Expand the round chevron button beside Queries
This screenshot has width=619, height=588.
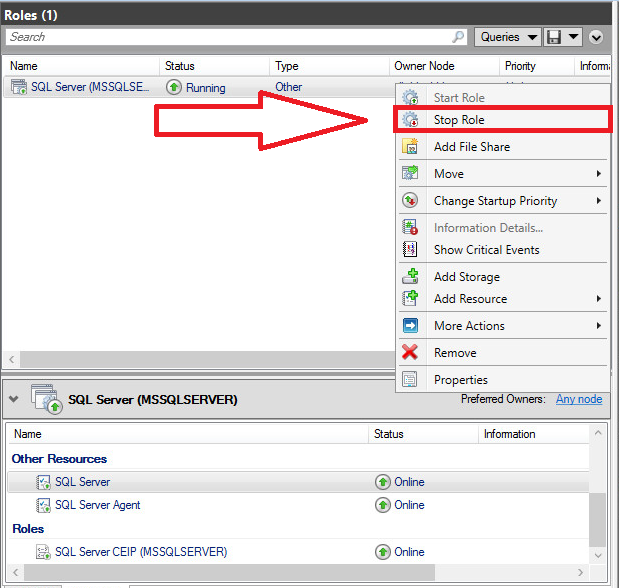(x=597, y=37)
